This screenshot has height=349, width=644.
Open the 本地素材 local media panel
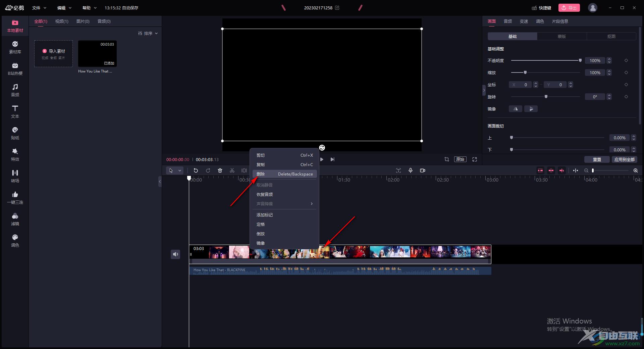15,26
